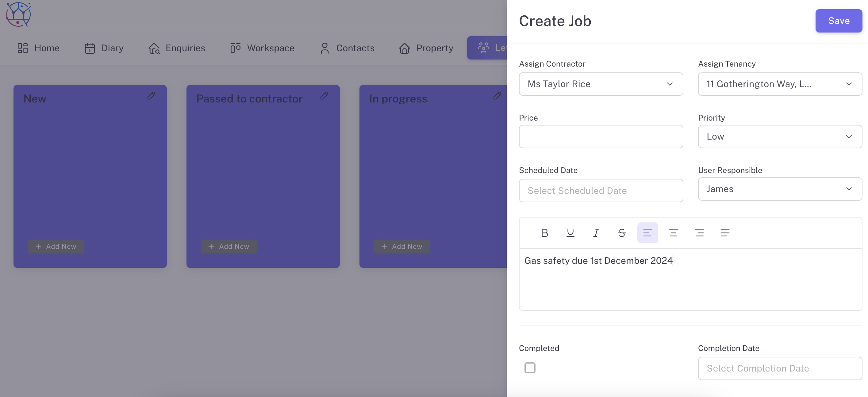The image size is (868, 397).
Task: Select right text alignment
Action: pyautogui.click(x=699, y=233)
